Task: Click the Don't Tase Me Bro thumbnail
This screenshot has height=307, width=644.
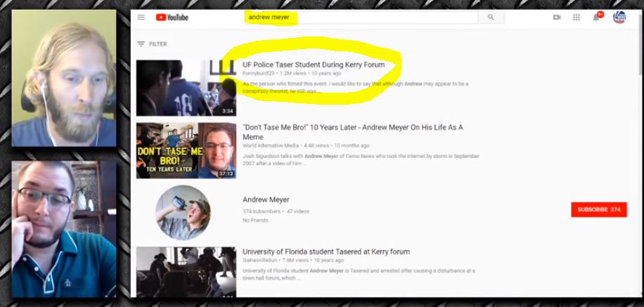Action: (186, 150)
